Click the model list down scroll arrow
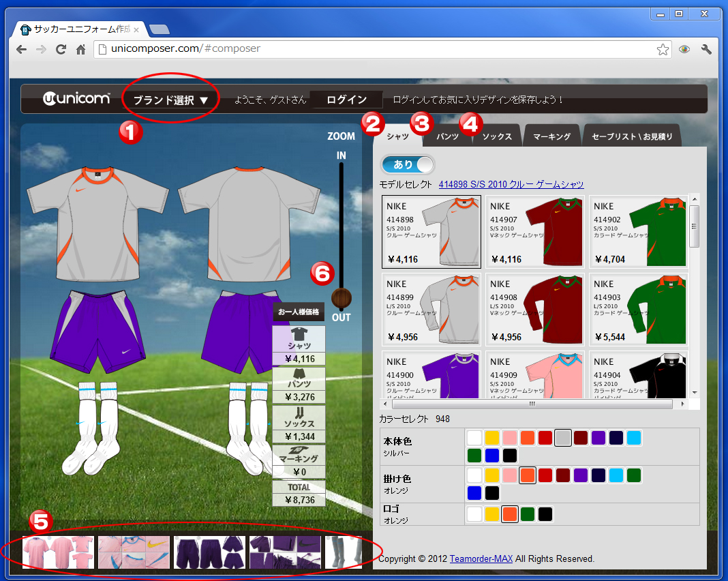Viewport: 728px width, 581px height. tap(695, 393)
